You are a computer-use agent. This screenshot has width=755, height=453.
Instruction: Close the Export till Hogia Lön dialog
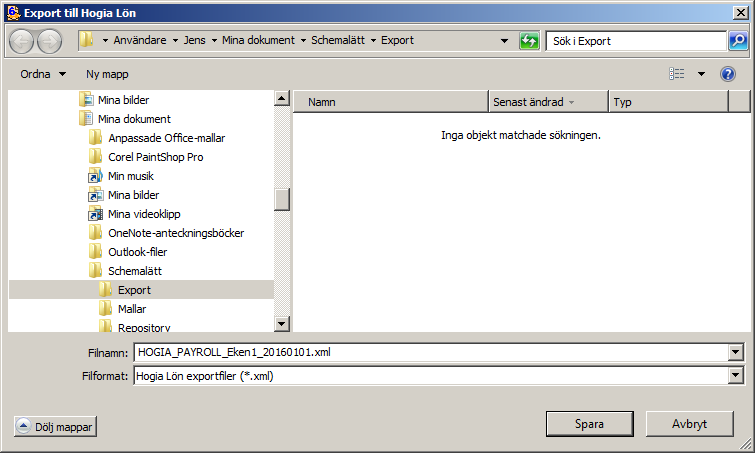[x=741, y=13]
